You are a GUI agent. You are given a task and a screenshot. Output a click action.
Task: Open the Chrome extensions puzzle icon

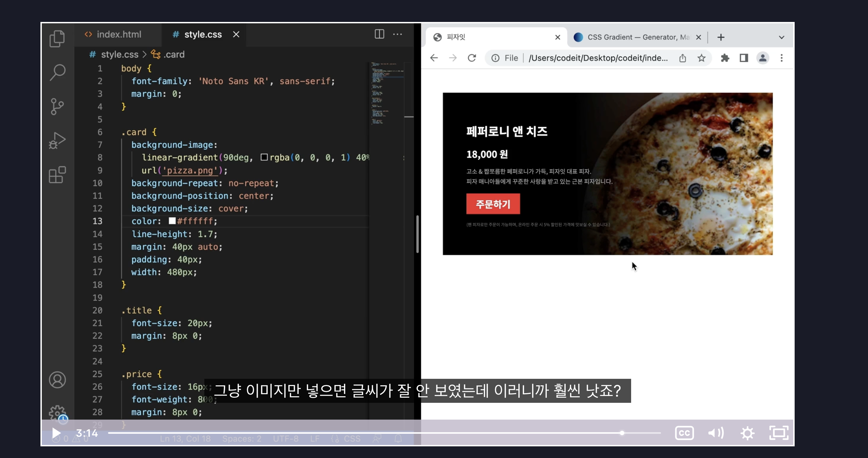(725, 58)
